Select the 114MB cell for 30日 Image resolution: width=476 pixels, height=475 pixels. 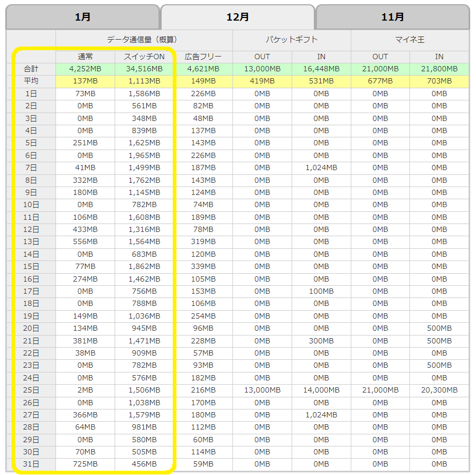(203, 452)
